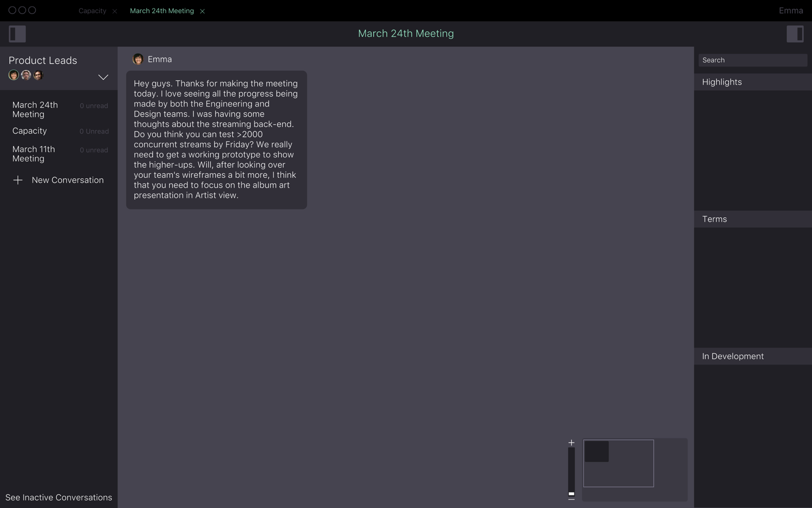Open the March 11th Meeting conversation

[x=34, y=154]
